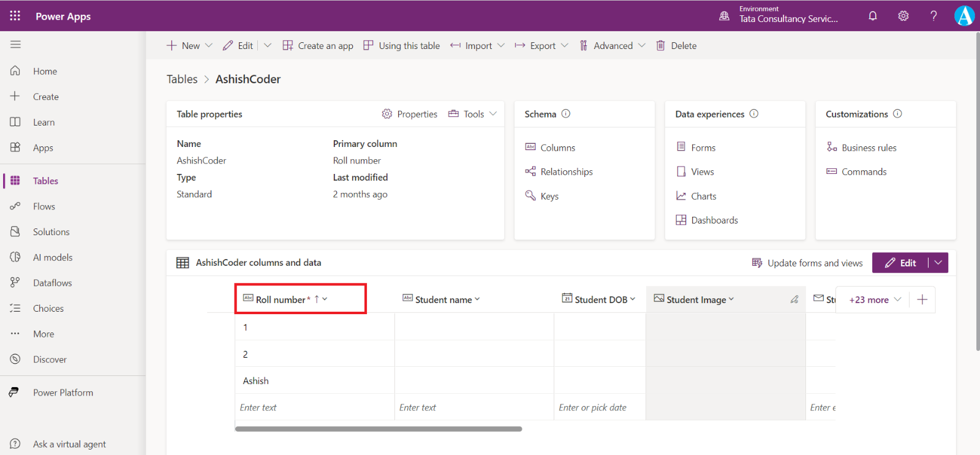
Task: Click the Delete button in toolbar
Action: [677, 46]
